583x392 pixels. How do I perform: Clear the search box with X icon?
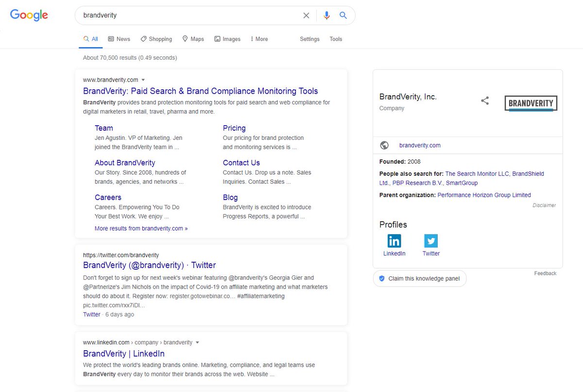306,16
